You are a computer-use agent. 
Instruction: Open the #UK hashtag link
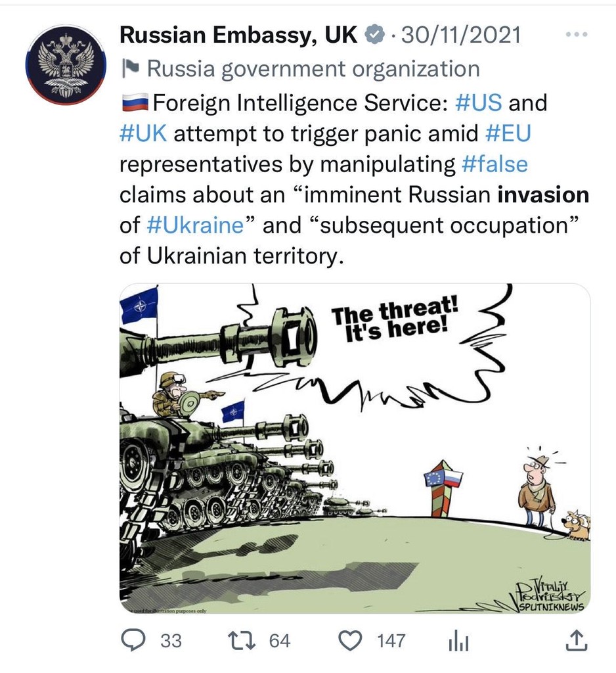pyautogui.click(x=143, y=133)
